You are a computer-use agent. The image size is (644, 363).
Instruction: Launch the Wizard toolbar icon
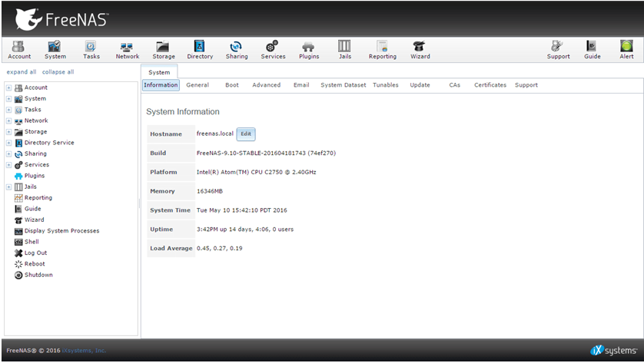[x=420, y=50]
